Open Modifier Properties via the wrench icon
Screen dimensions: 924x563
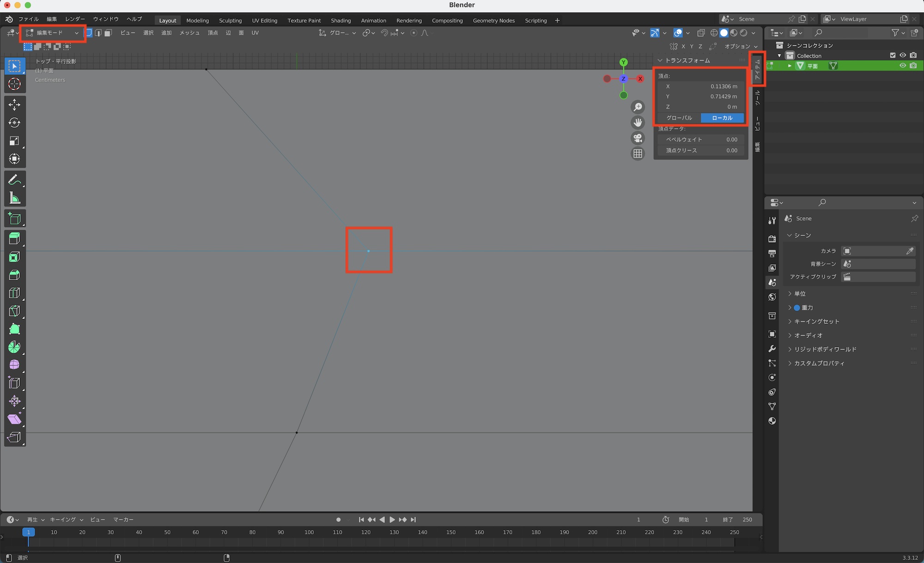click(x=772, y=349)
